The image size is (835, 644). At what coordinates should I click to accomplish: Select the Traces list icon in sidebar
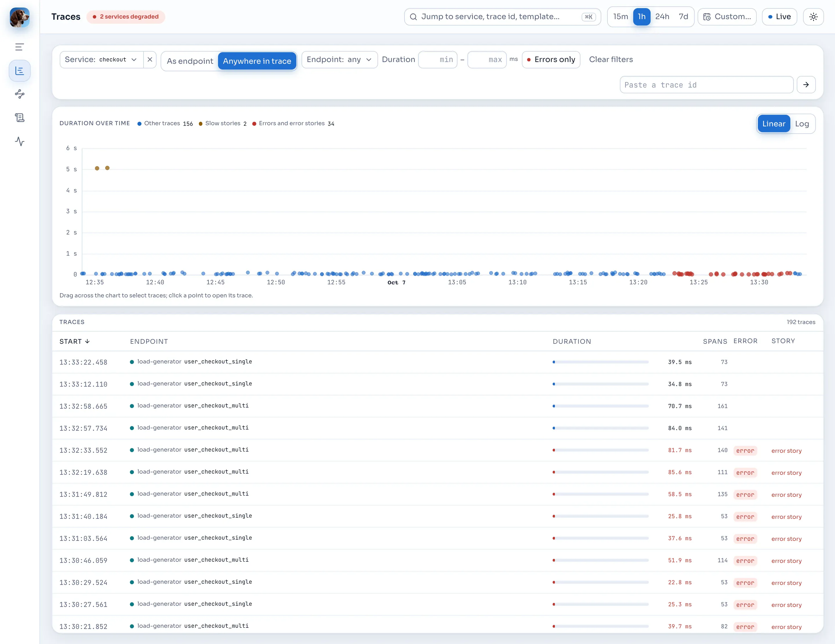click(x=19, y=71)
